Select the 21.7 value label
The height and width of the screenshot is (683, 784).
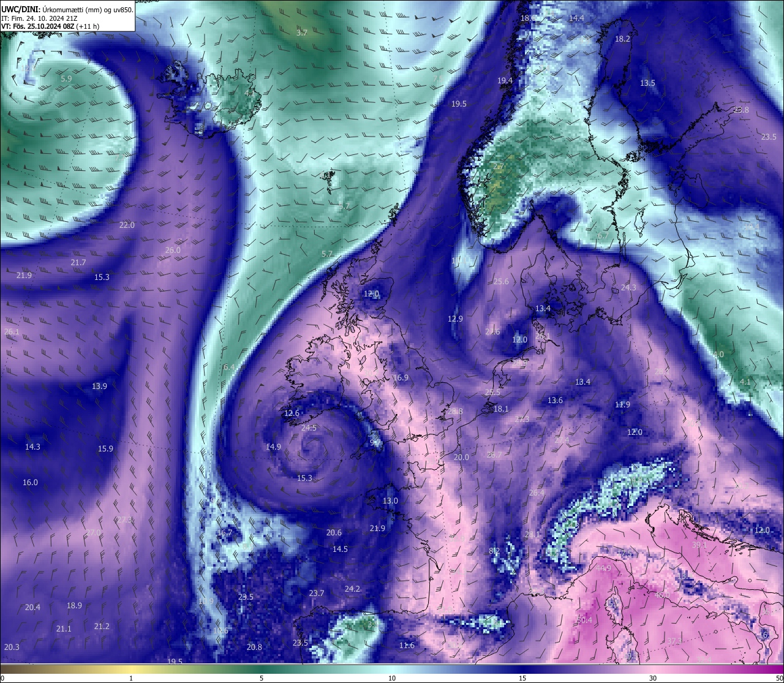click(x=78, y=263)
